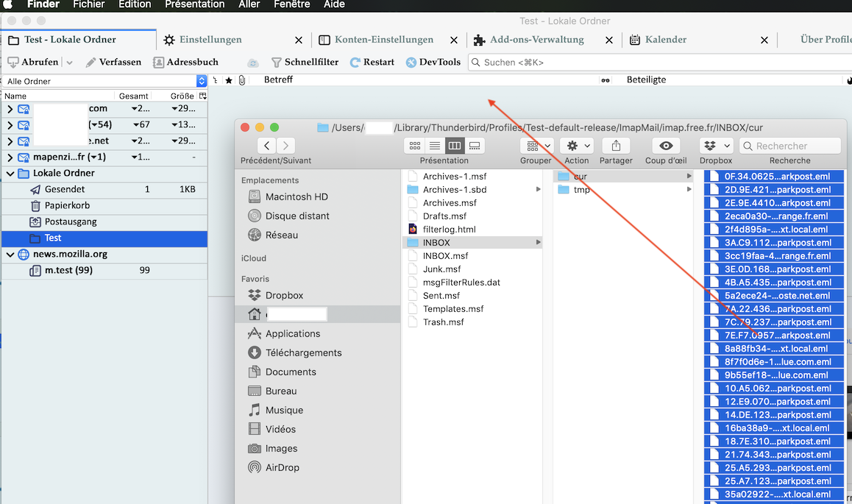Image resolution: width=852 pixels, height=504 pixels.
Task: Open Dropbox in Finder sidebar favorites
Action: 284,295
